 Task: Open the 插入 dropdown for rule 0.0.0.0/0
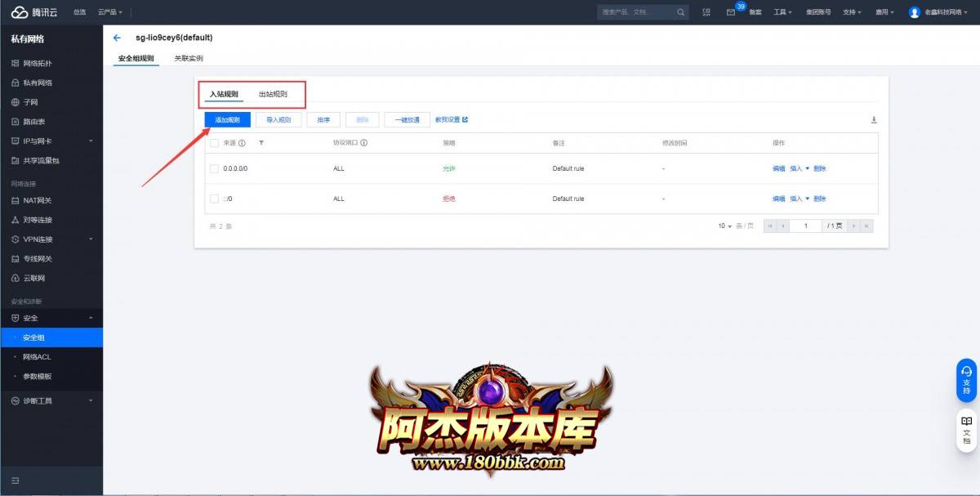(800, 168)
